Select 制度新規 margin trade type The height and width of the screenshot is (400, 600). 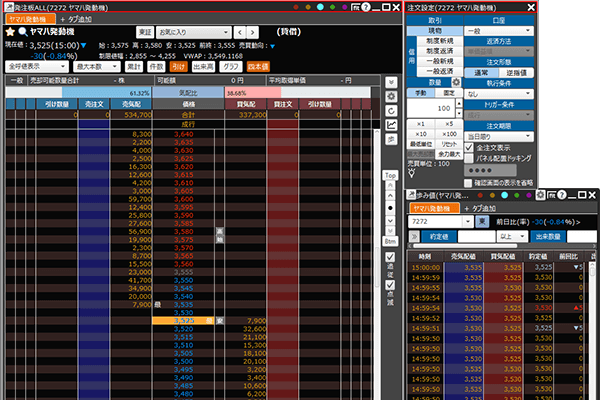(x=440, y=41)
